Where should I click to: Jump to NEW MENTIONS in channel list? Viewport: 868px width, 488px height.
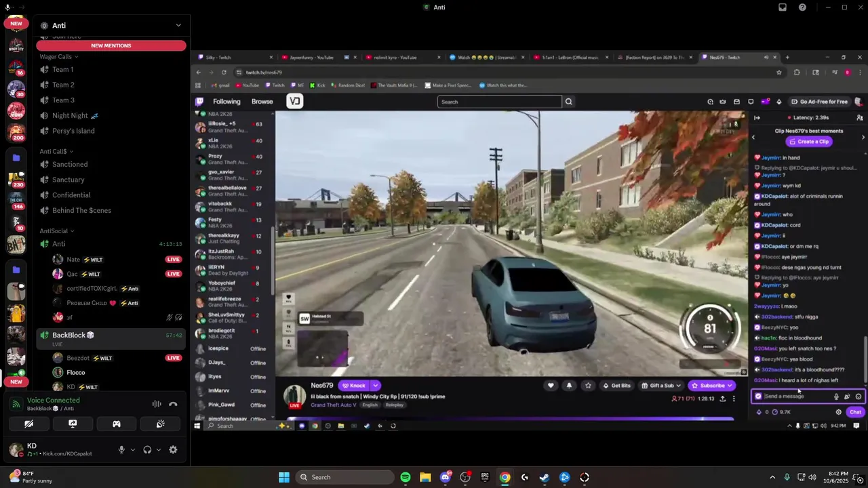(111, 45)
